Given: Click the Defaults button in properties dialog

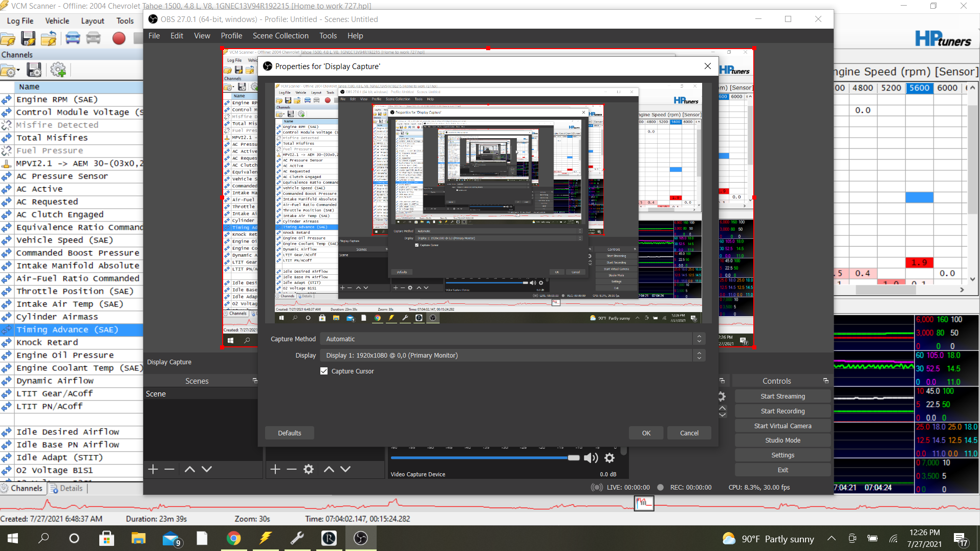Looking at the screenshot, I should [289, 433].
